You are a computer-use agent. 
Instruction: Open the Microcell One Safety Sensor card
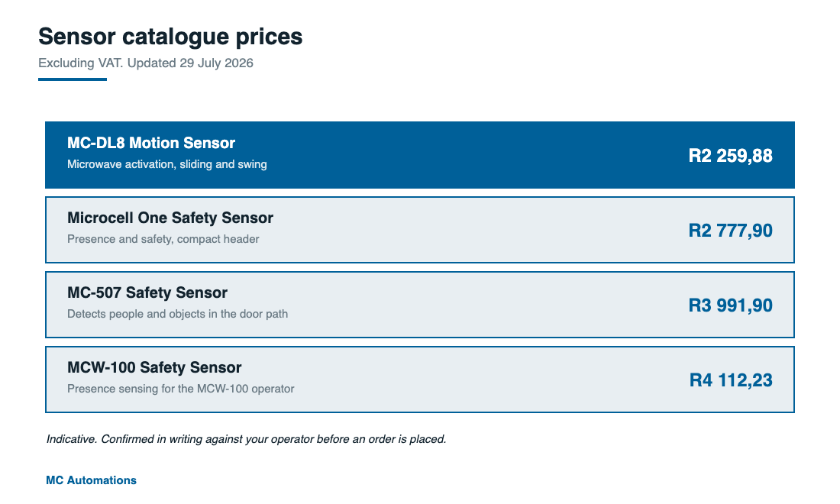[419, 230]
